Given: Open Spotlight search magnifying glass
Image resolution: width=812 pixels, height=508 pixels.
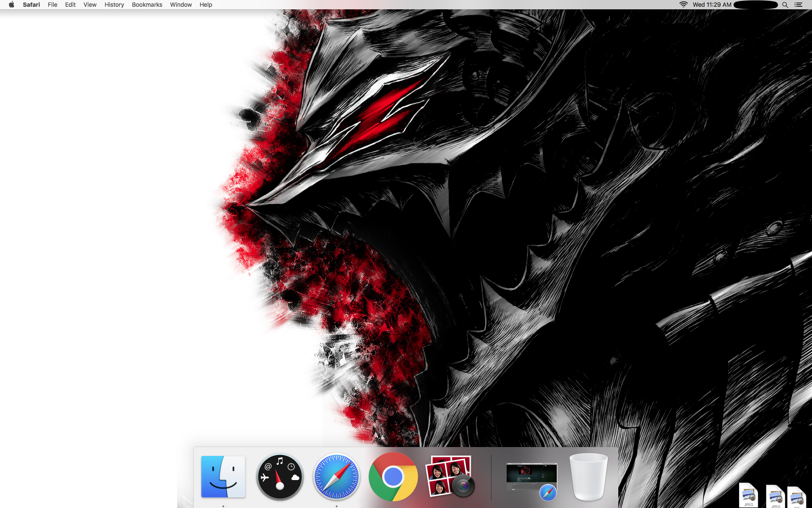Looking at the screenshot, I should click(x=785, y=5).
